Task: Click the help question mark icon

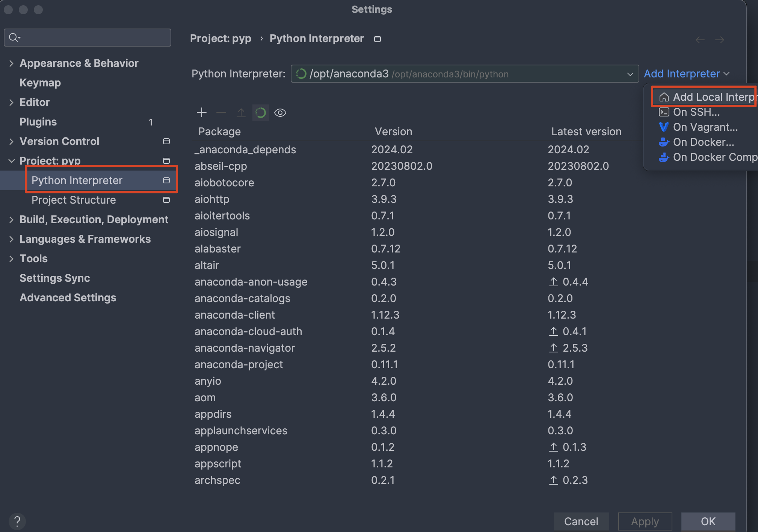Action: pos(17,521)
